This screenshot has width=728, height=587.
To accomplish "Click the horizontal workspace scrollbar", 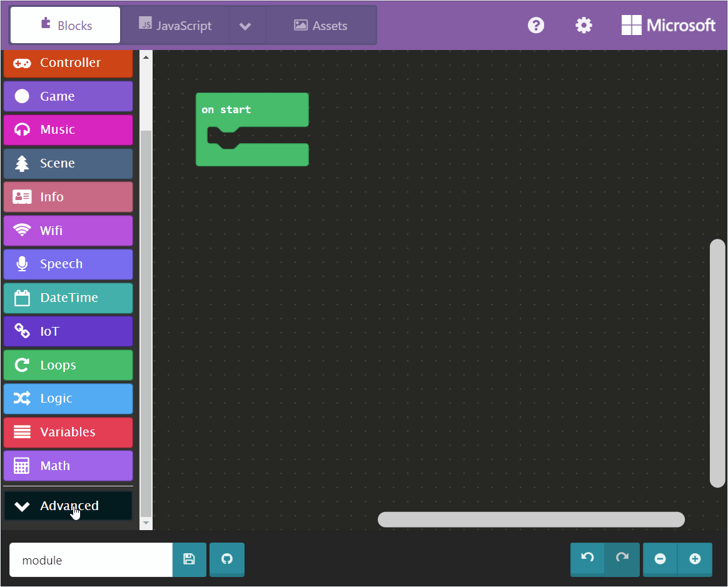I will point(531,519).
